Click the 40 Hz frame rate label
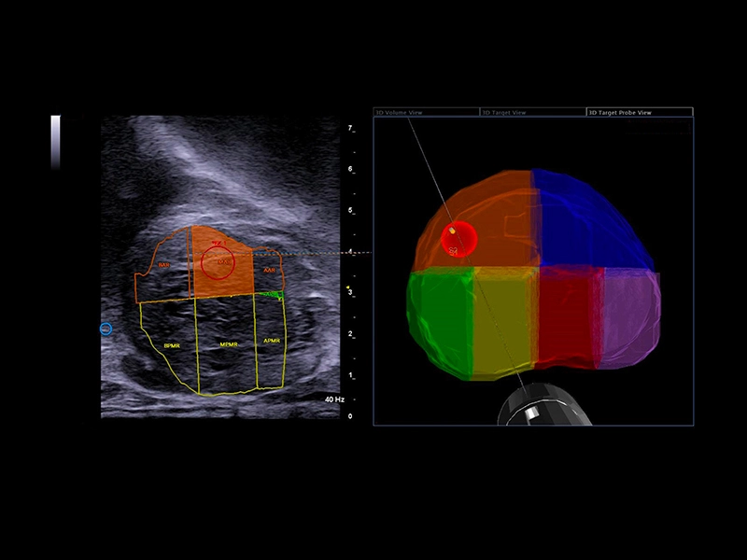The width and height of the screenshot is (747, 560). tap(333, 399)
